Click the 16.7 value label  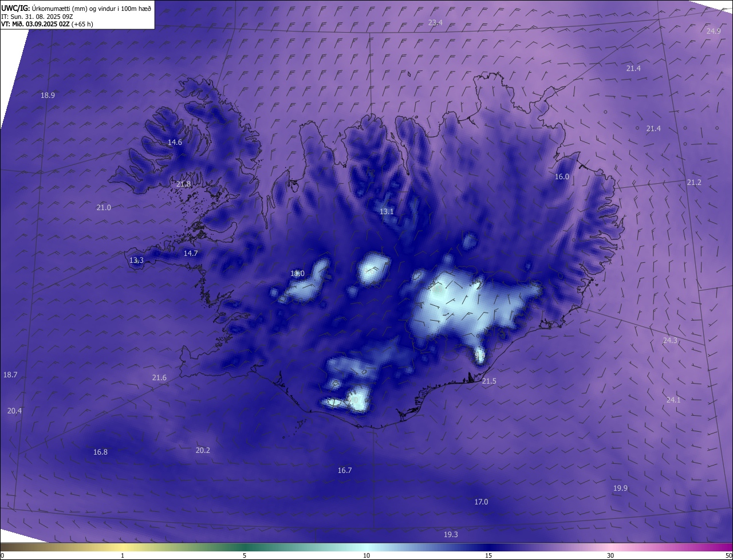tap(344, 470)
